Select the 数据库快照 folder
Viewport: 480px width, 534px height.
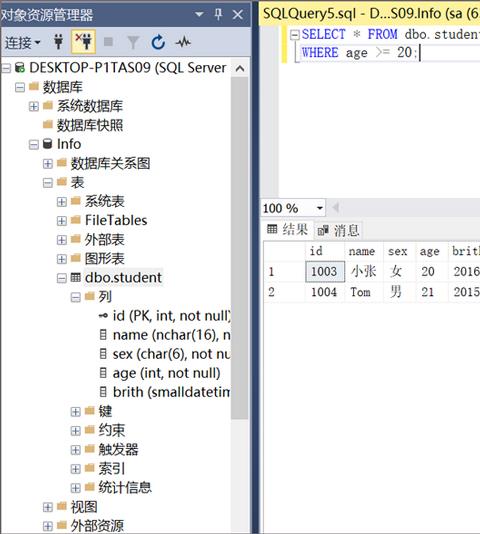(90, 125)
